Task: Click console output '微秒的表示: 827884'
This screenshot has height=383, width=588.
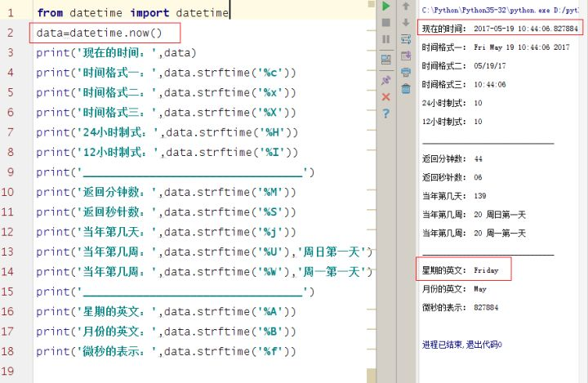Action: pos(460,308)
